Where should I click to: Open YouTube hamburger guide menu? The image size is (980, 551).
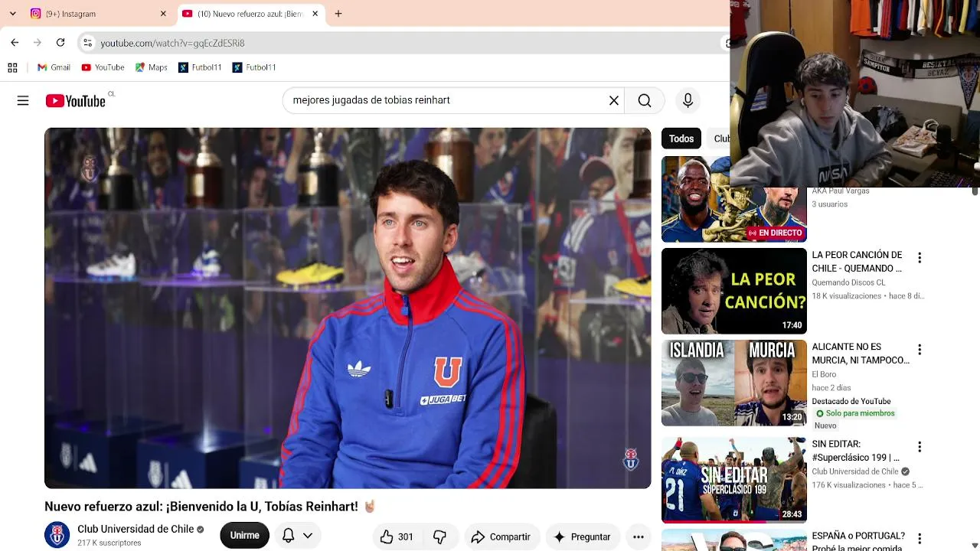pos(23,100)
